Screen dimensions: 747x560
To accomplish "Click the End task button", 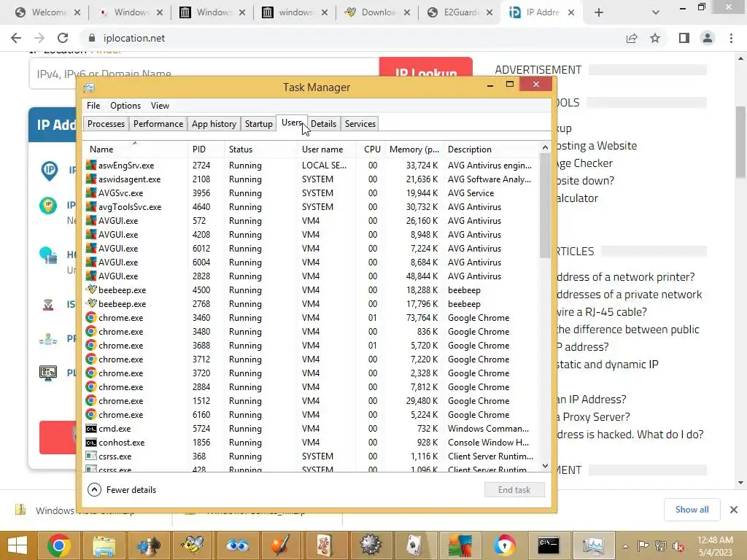I will (514, 489).
